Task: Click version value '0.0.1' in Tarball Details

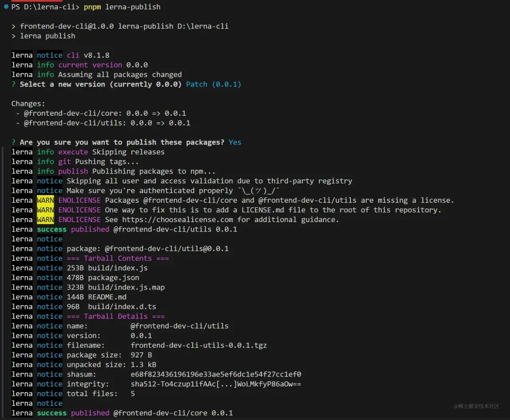Action: point(141,336)
